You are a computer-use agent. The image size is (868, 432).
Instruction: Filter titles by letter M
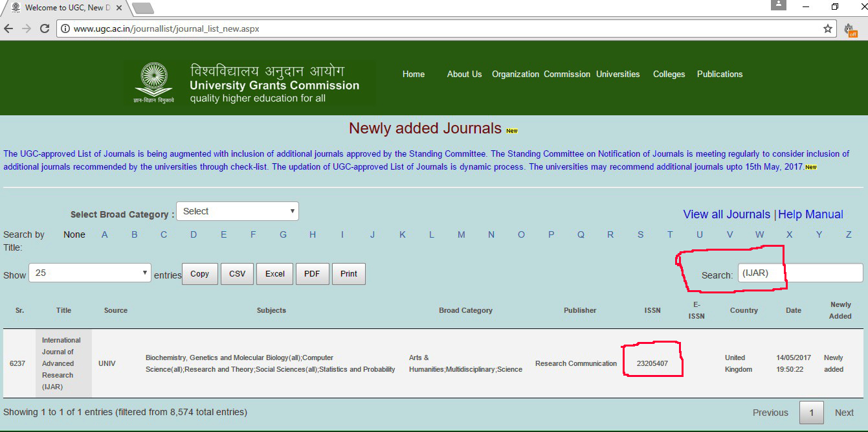[462, 234]
